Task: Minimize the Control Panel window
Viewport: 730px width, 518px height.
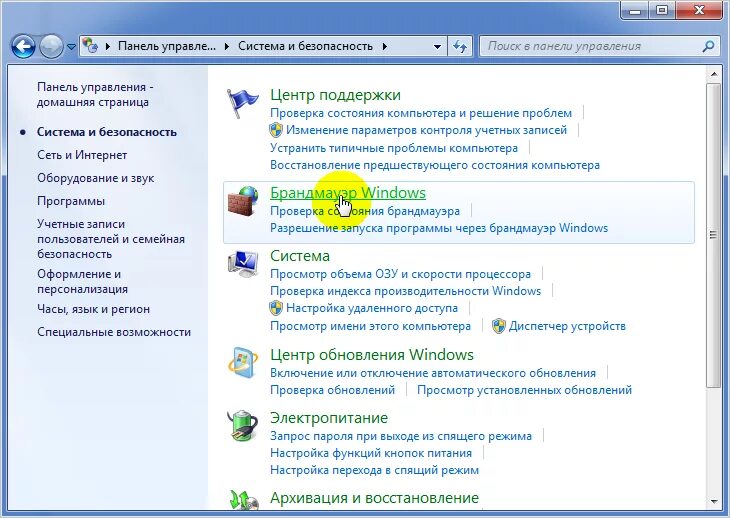Action: (x=636, y=10)
